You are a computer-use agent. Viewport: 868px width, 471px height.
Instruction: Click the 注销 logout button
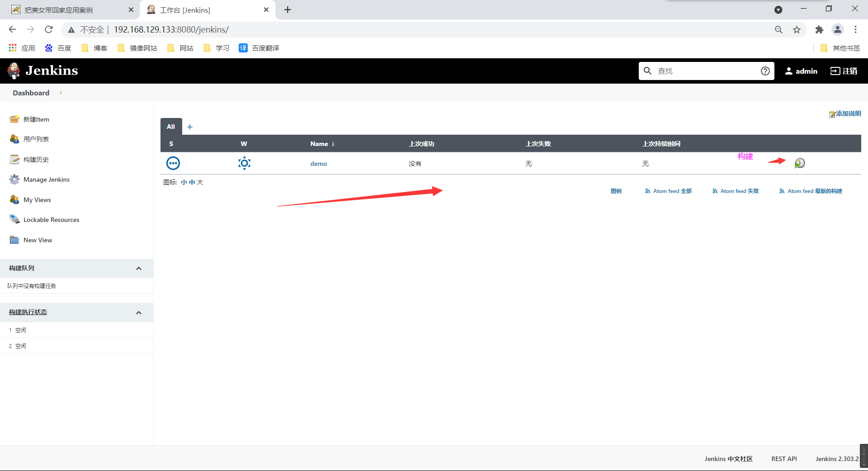click(844, 71)
